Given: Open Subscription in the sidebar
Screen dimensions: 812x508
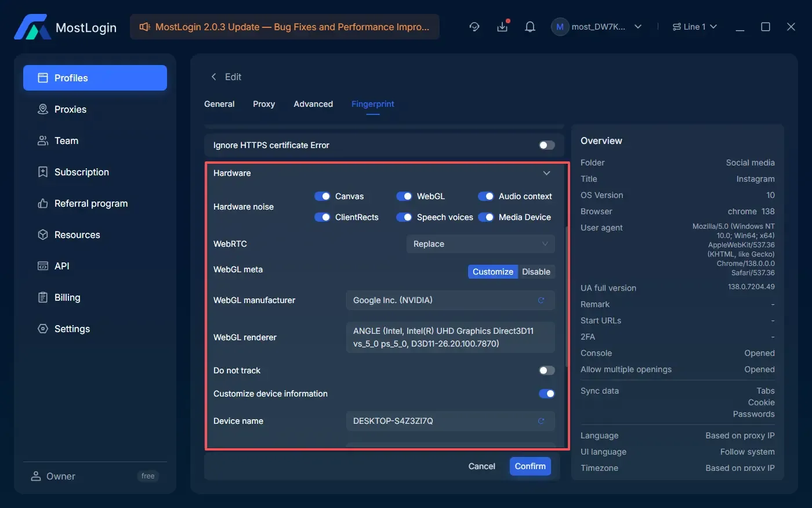Looking at the screenshot, I should pyautogui.click(x=95, y=172).
